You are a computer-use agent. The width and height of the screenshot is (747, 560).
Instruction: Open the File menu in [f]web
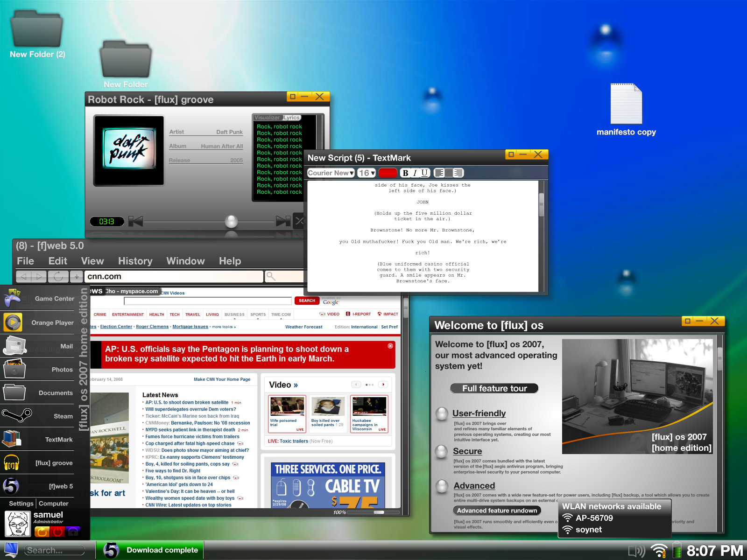coord(25,261)
